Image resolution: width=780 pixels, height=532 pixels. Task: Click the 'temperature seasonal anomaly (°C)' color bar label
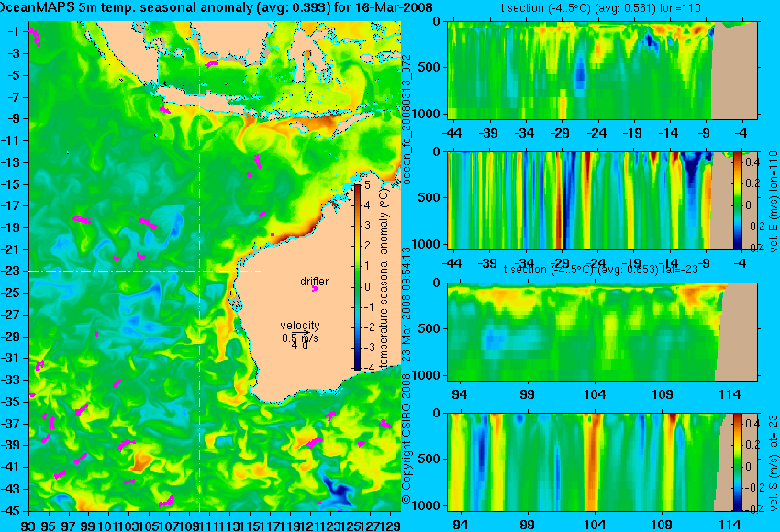(383, 279)
